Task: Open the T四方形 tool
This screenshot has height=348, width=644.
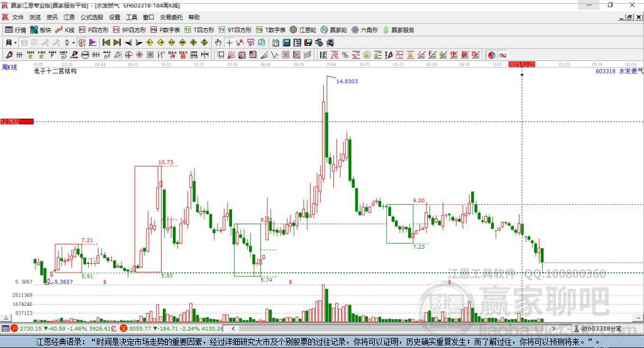Action: coord(199,30)
